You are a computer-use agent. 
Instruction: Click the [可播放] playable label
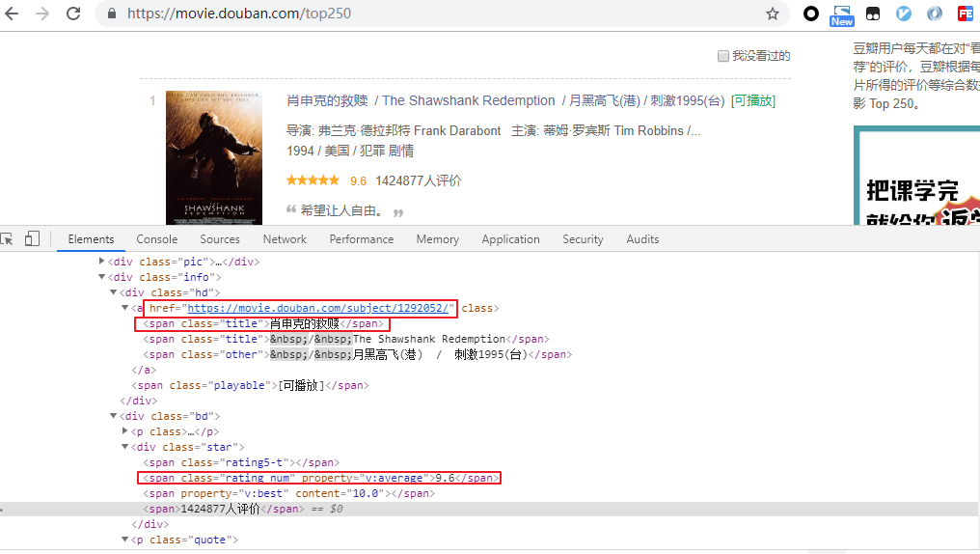click(753, 100)
